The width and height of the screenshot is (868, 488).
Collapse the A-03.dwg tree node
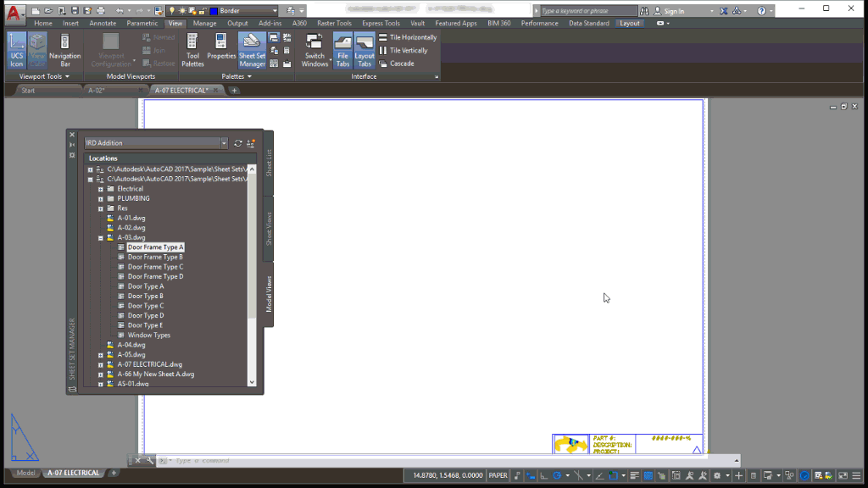(x=101, y=237)
